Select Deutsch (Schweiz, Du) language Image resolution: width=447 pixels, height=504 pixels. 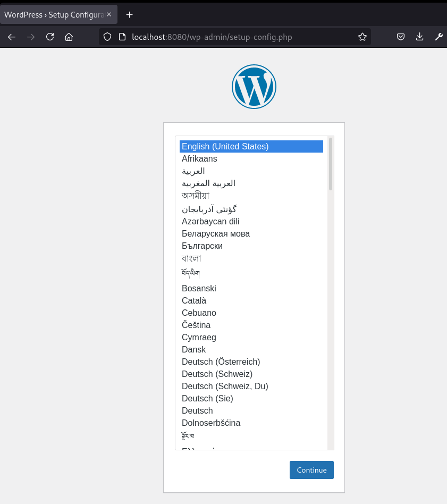pyautogui.click(x=251, y=386)
